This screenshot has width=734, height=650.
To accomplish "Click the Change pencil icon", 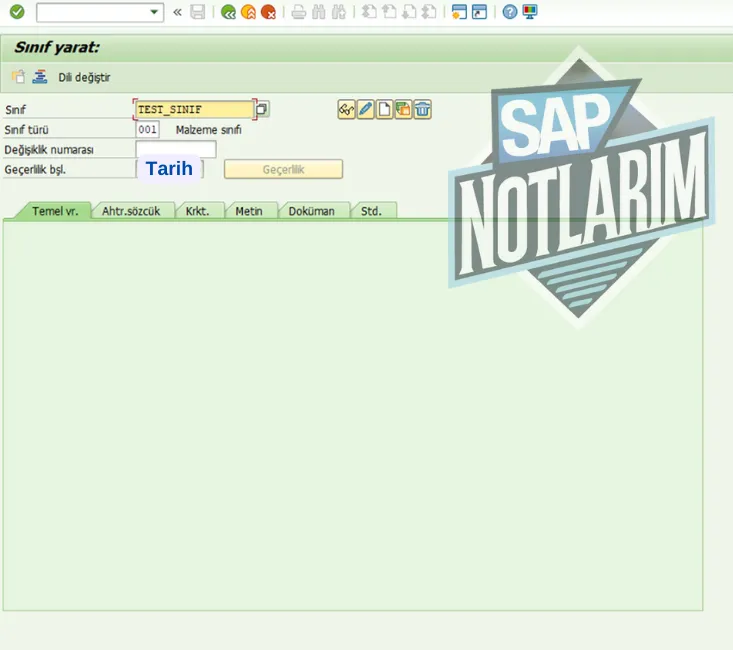I will tap(366, 110).
